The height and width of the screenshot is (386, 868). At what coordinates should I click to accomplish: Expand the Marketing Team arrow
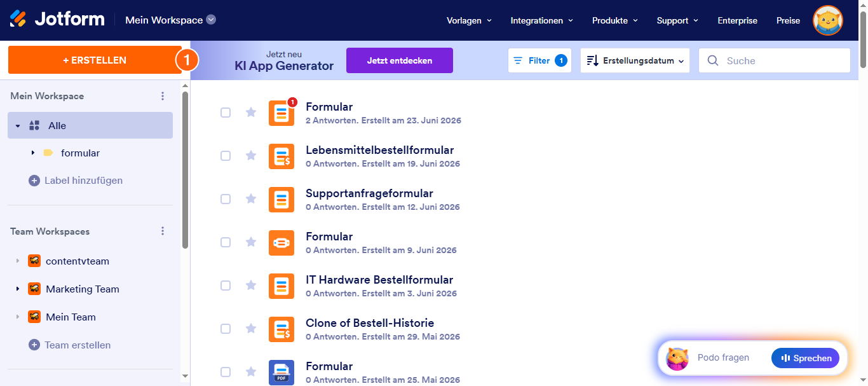pyautogui.click(x=18, y=289)
